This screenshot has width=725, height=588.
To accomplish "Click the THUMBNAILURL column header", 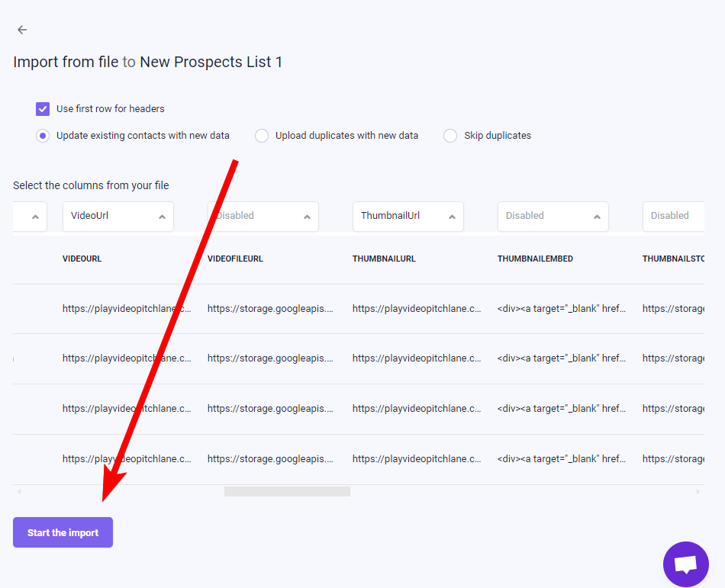I will click(x=384, y=259).
